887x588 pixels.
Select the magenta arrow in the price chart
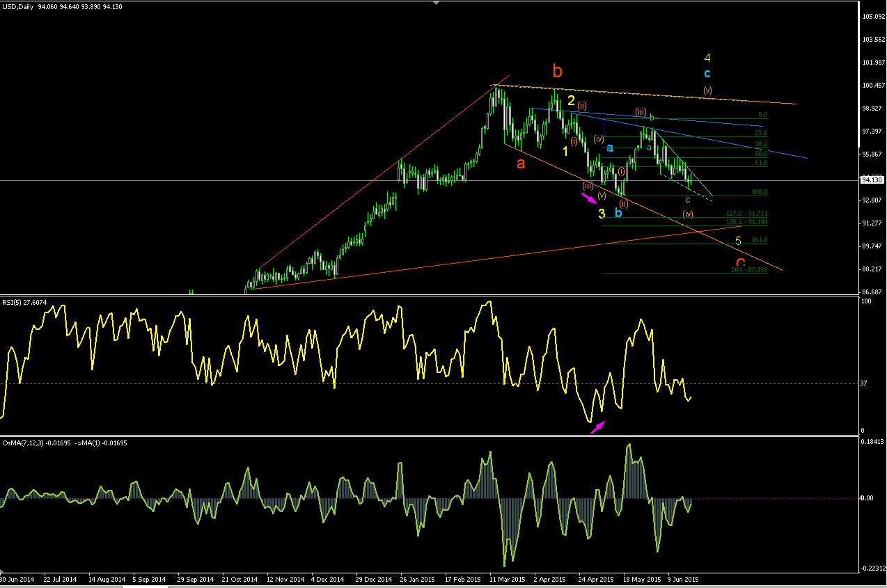[589, 199]
